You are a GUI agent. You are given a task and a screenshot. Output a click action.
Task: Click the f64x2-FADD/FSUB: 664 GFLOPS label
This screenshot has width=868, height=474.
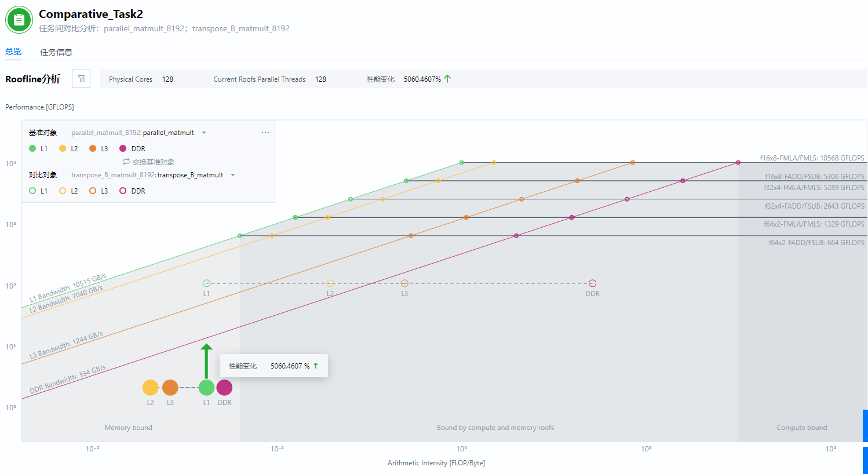pos(816,243)
